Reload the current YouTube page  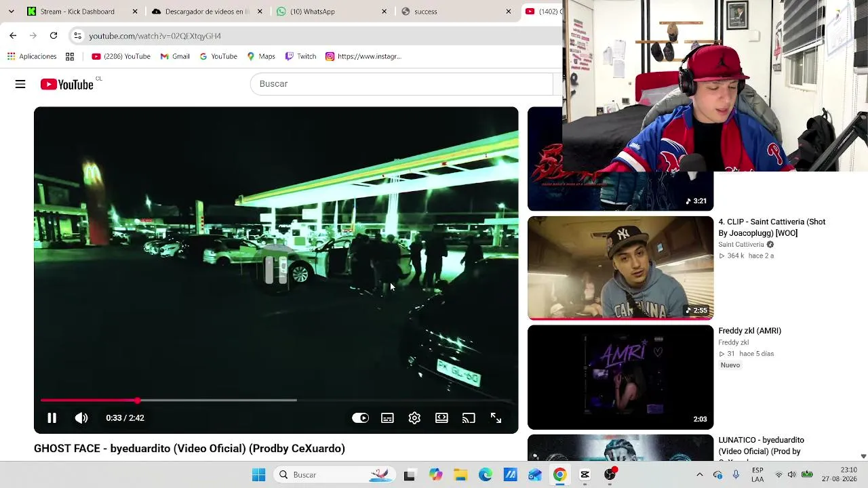[x=54, y=35]
